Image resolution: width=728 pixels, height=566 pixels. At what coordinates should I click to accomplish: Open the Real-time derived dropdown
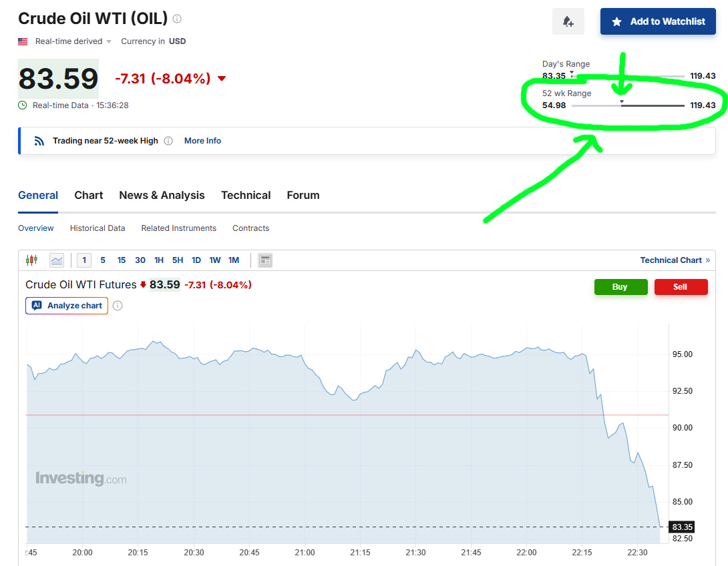73,41
